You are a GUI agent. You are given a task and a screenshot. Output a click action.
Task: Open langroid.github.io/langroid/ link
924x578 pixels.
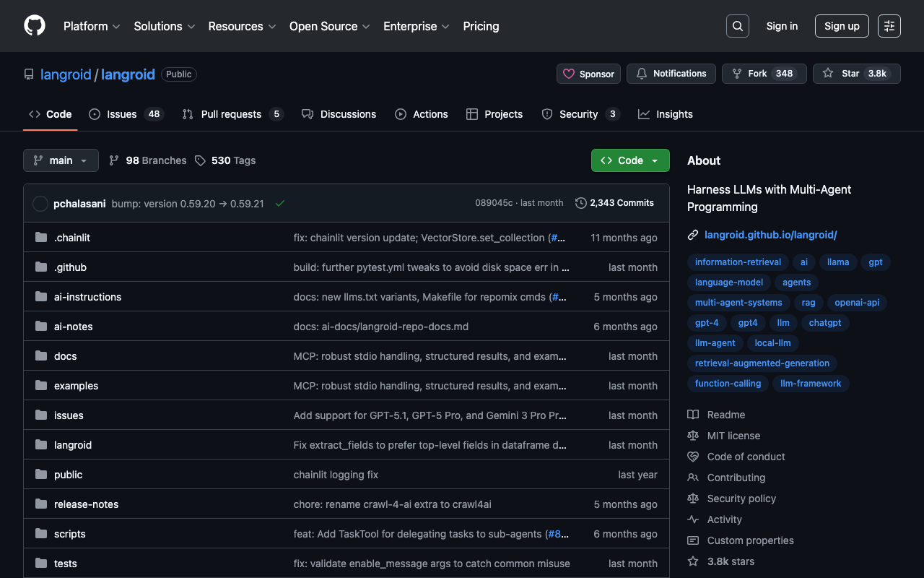tap(770, 235)
